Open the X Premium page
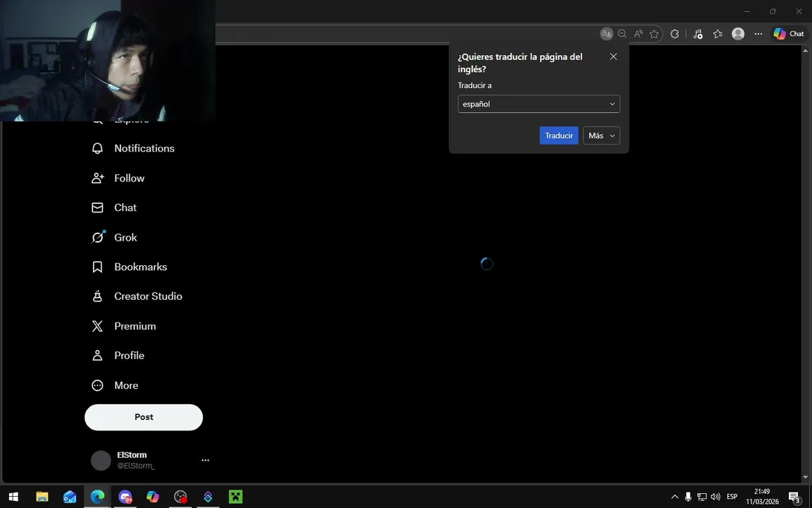The height and width of the screenshot is (508, 812). point(124,326)
